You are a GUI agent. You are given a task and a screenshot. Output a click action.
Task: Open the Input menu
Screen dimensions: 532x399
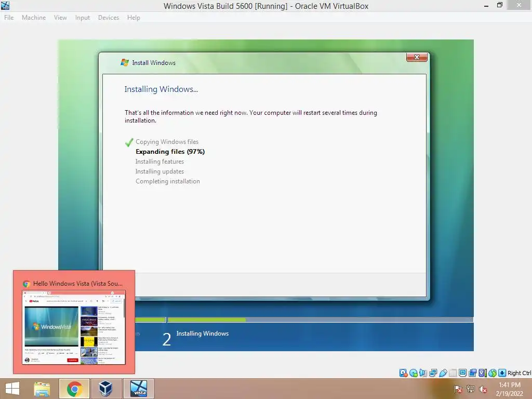point(83,18)
